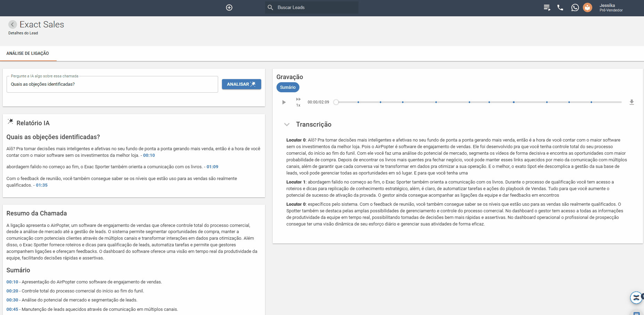Screen dimensions: 644x315
Task: Open the phone dialer icon
Action: [560, 8]
